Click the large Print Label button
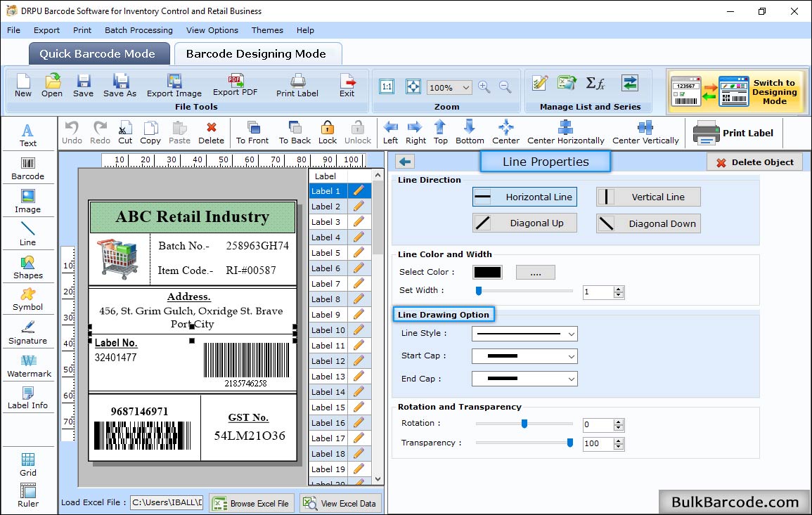This screenshot has height=515, width=812. point(733,133)
